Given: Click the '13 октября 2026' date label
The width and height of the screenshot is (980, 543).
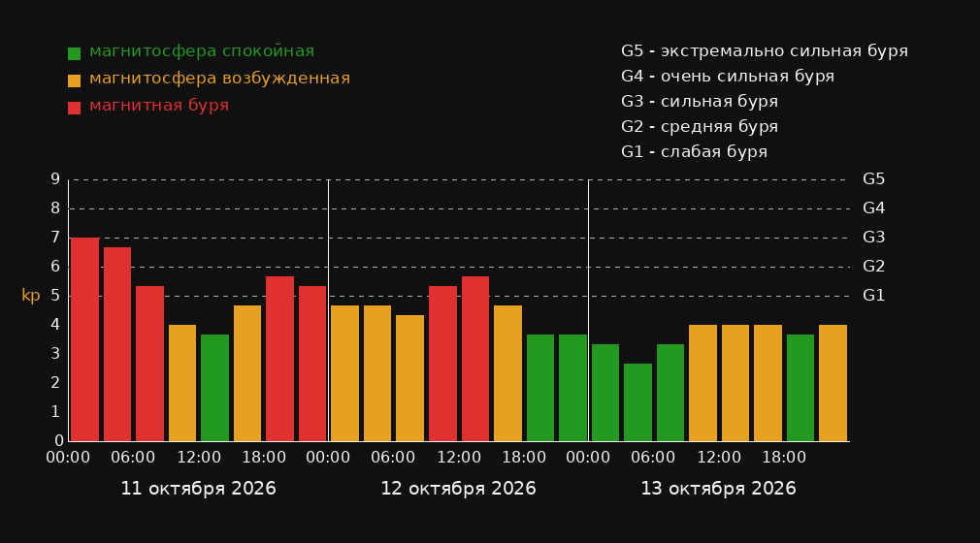Looking at the screenshot, I should coord(718,489).
